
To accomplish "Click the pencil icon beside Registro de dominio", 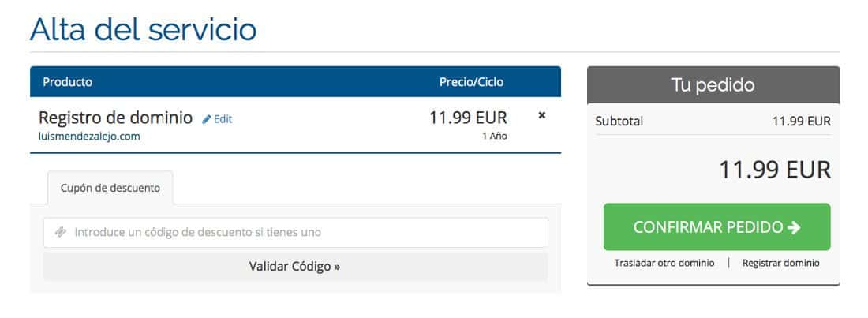I will click(x=207, y=119).
